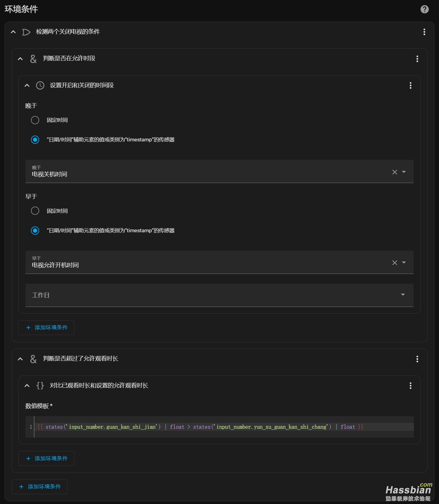This screenshot has height=504, width=439.
Task: Click the 检测两个关闭电视的条件 title text
Action: click(68, 32)
